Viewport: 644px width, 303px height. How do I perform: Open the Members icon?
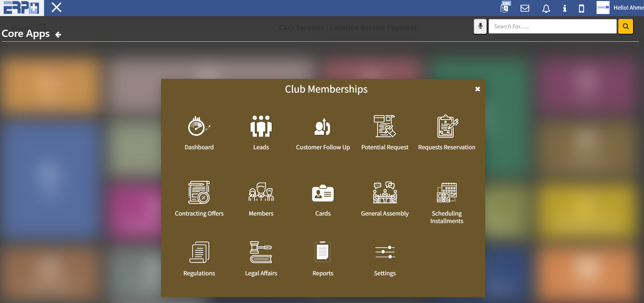(x=261, y=193)
